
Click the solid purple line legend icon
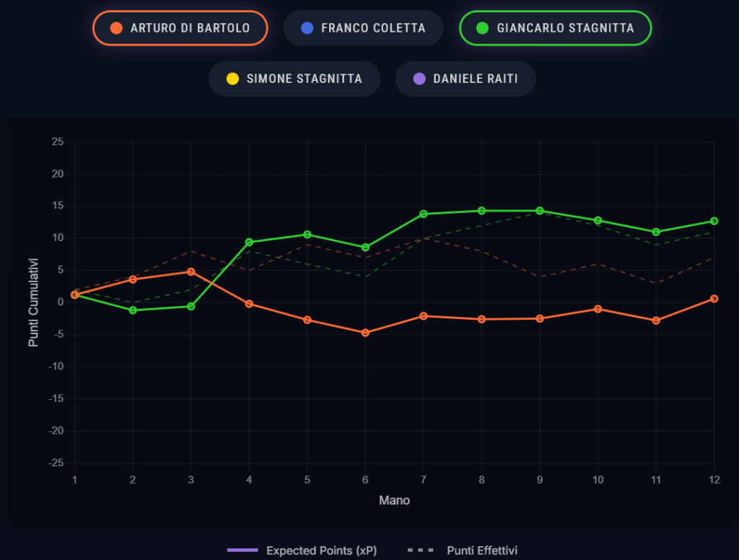[242, 551]
